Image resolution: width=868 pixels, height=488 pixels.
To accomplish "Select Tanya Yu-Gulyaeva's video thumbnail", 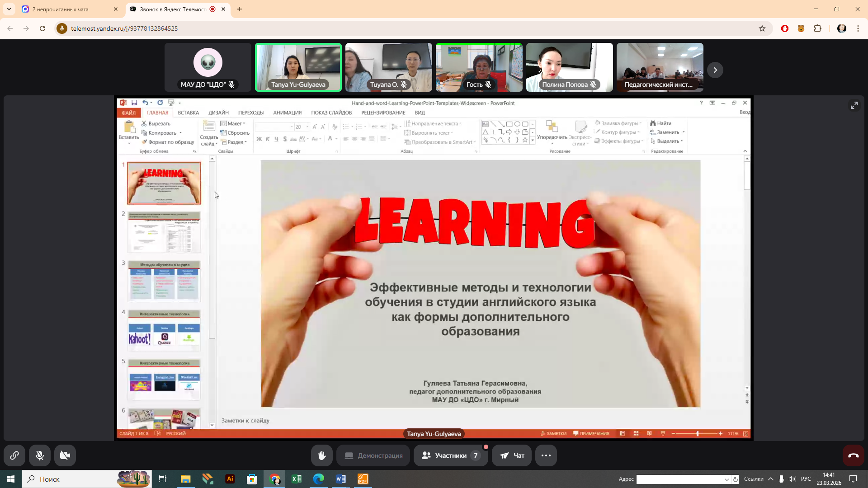I will (x=298, y=67).
